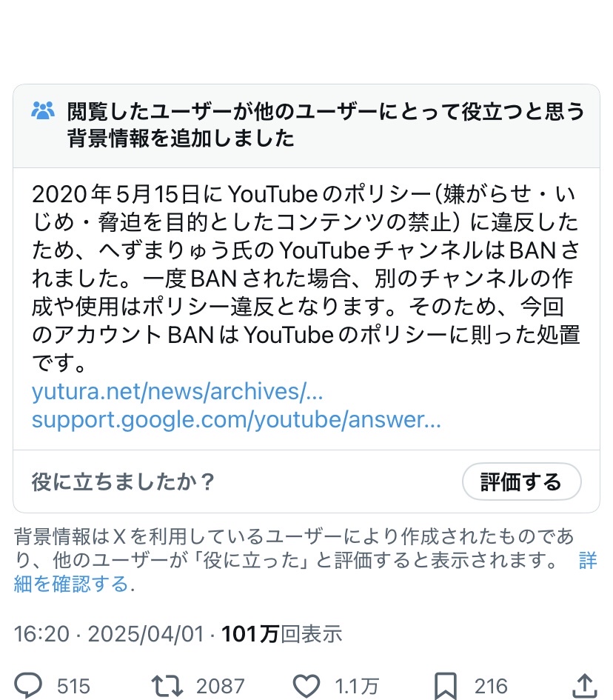Open the community note header 閲覧したユーザーが
The image size is (613, 700).
pos(325,124)
